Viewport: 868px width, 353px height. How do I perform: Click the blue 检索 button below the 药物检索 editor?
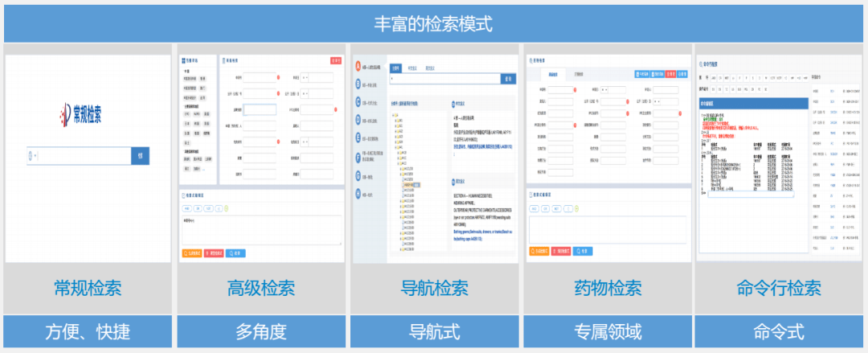pos(583,251)
